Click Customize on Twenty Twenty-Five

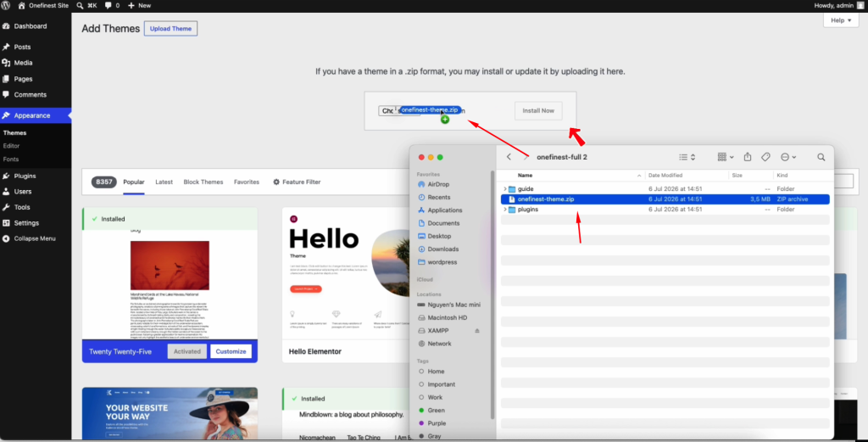pos(231,351)
